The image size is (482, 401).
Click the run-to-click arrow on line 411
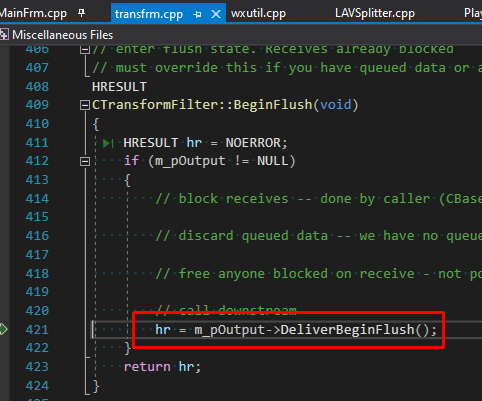pyautogui.click(x=108, y=144)
